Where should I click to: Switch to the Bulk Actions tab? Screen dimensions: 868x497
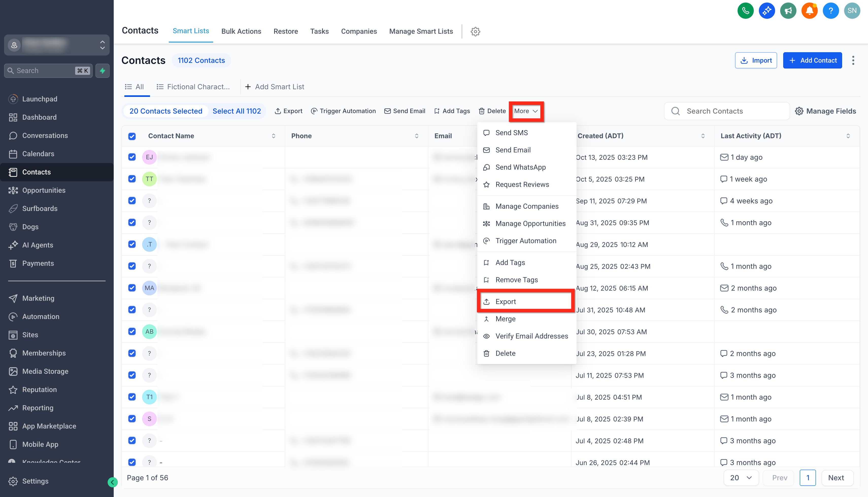click(241, 31)
